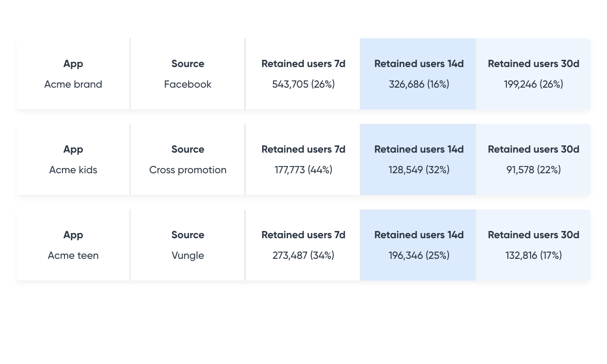The height and width of the screenshot is (364, 607).
Task: Click the Acme teen app name
Action: 73,255
